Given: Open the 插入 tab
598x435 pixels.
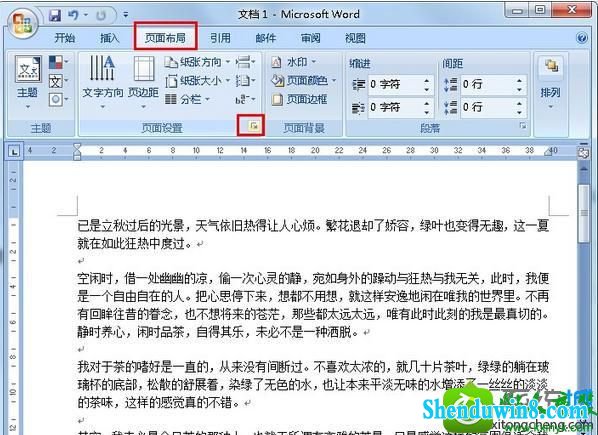Looking at the screenshot, I should (x=109, y=38).
